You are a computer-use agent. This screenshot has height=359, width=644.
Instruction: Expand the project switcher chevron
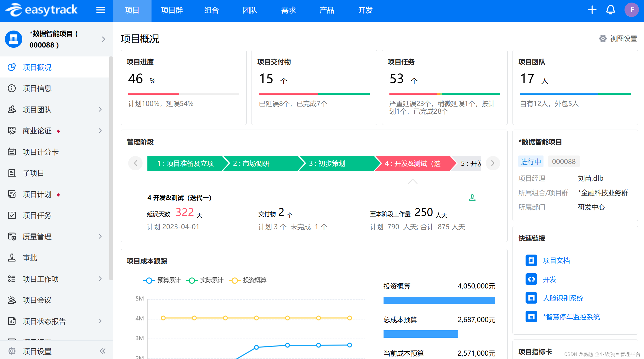tap(103, 39)
